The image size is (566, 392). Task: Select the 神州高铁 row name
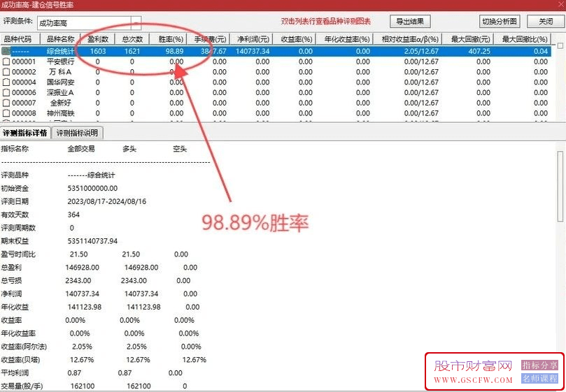click(x=60, y=113)
